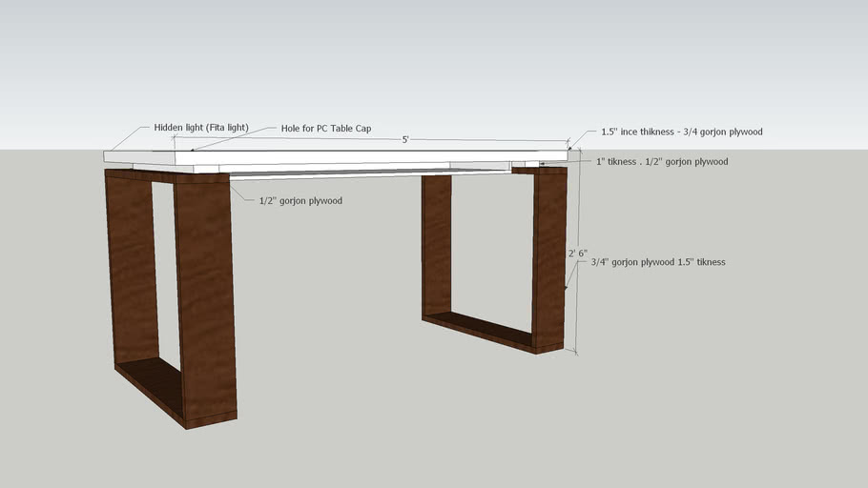
Task: Click the empty sky background area
Action: point(429,57)
